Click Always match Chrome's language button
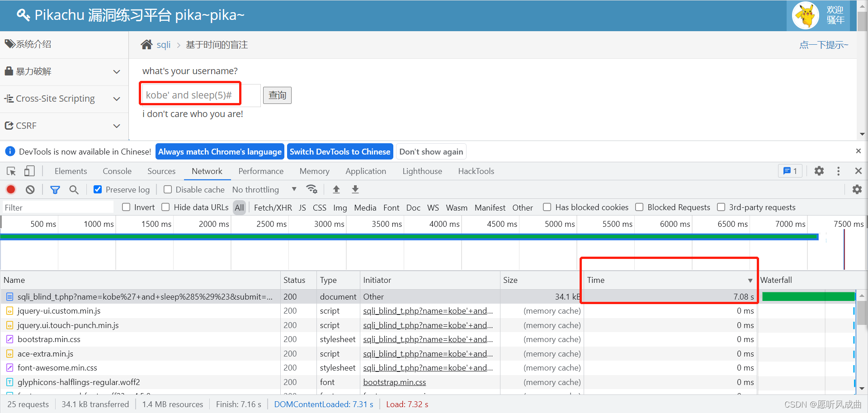Image resolution: width=868 pixels, height=413 pixels. pos(220,151)
